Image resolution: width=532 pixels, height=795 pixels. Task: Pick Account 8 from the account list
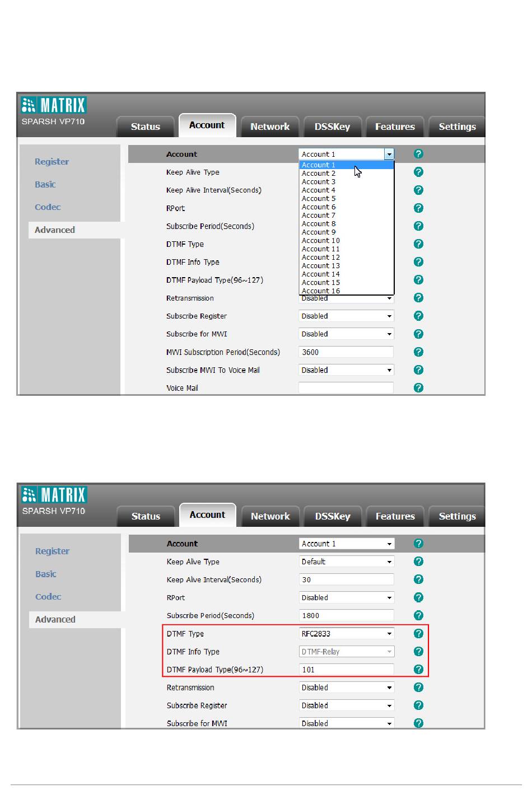[x=347, y=224]
